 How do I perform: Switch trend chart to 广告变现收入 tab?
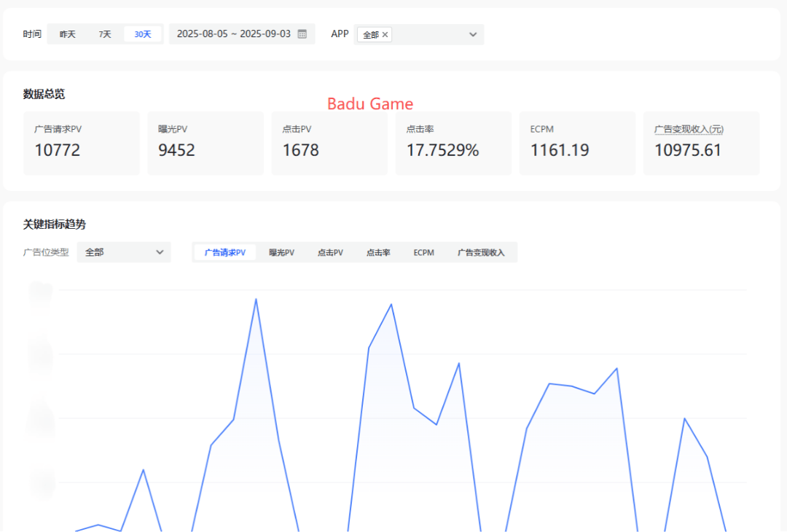481,252
